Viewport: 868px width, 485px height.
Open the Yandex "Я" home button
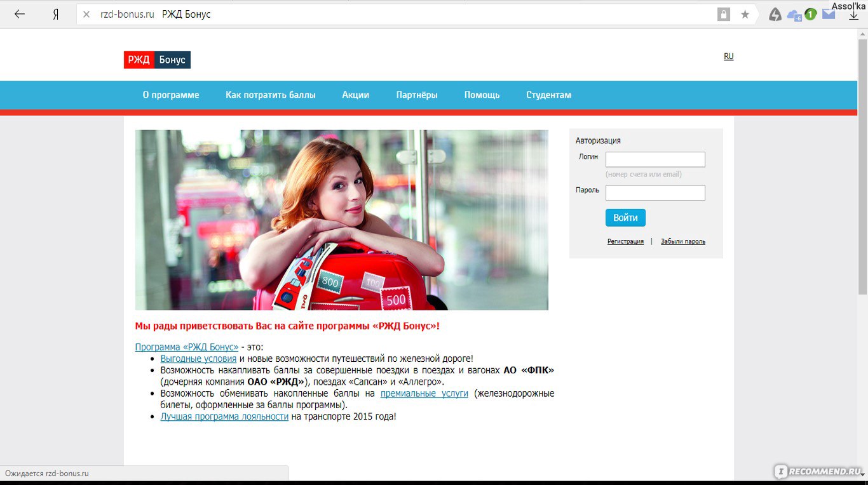point(56,14)
